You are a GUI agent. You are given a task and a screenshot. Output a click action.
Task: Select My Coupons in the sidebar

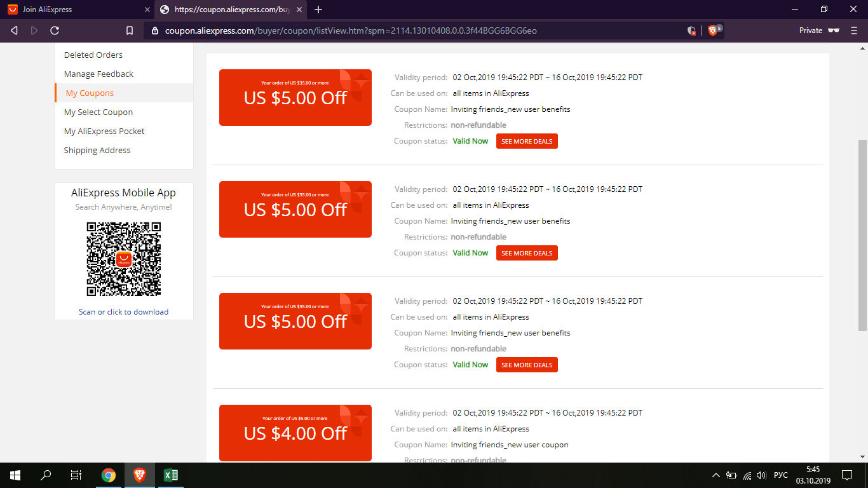point(90,93)
